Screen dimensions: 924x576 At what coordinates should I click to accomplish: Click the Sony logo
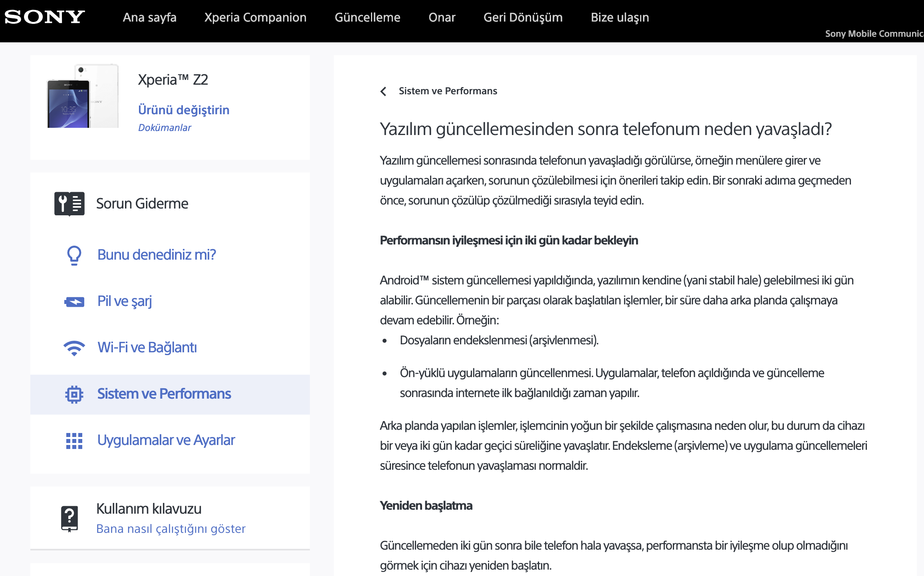45,17
